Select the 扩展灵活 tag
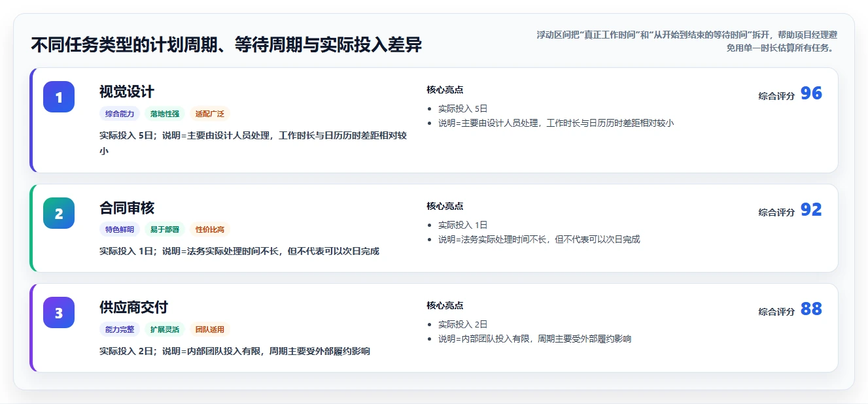The width and height of the screenshot is (868, 404). click(165, 329)
